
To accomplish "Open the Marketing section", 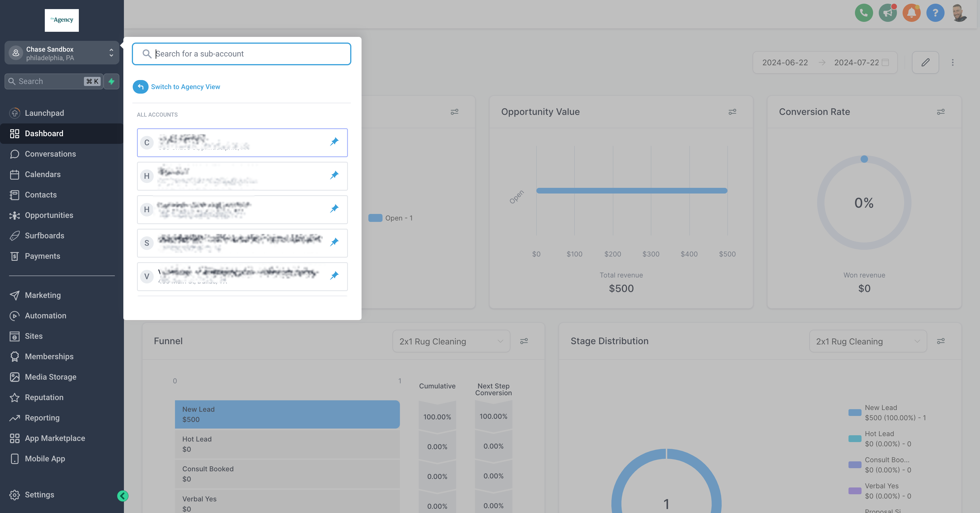I will coord(62,295).
